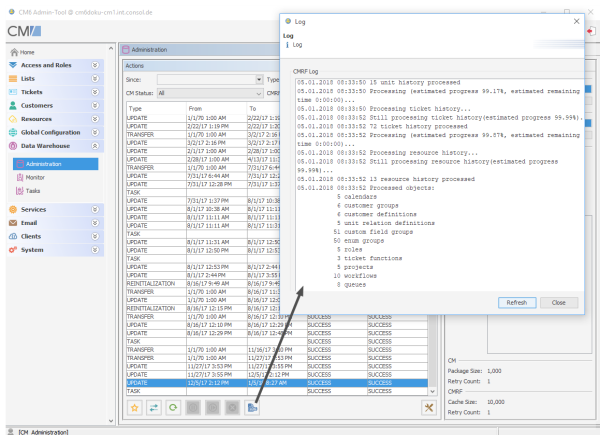Click the Email envelope icon in sidebar
600x435 pixels.
(13, 222)
